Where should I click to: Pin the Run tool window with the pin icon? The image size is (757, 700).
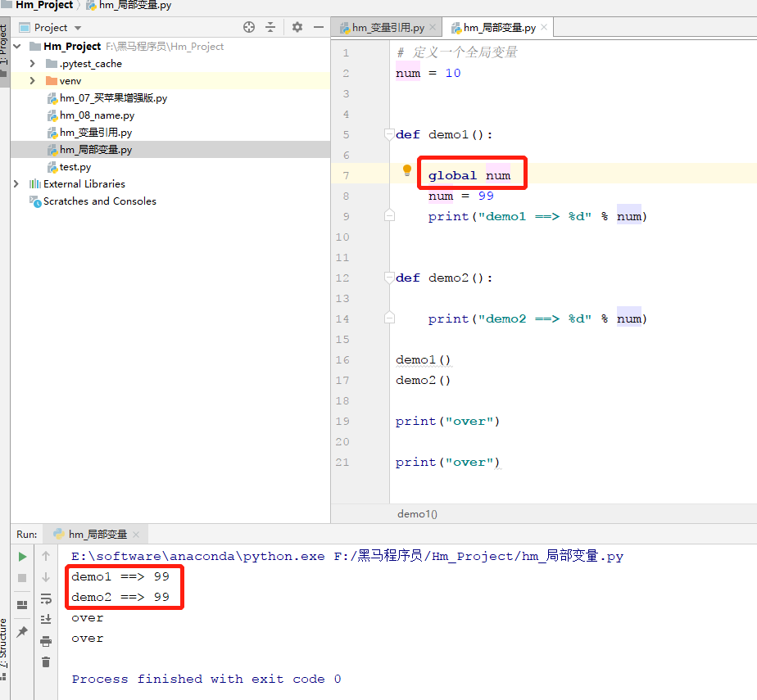point(22,631)
